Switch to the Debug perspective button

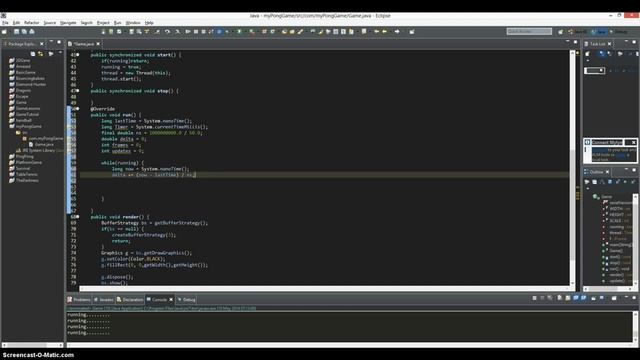pos(619,31)
